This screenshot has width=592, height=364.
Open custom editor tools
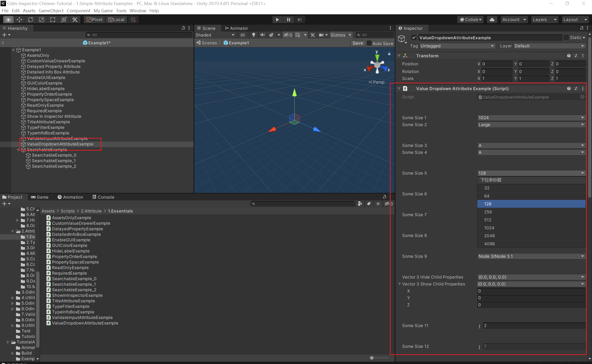[x=75, y=19]
